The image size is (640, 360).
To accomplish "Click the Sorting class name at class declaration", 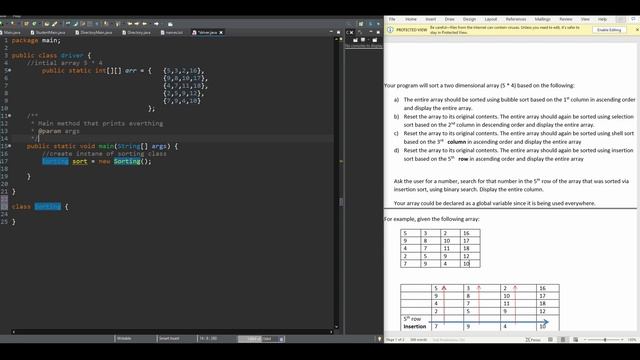I will (48, 207).
